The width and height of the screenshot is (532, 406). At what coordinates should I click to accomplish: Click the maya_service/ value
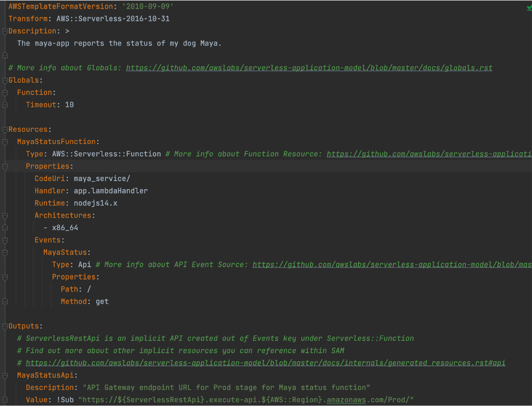(x=102, y=179)
